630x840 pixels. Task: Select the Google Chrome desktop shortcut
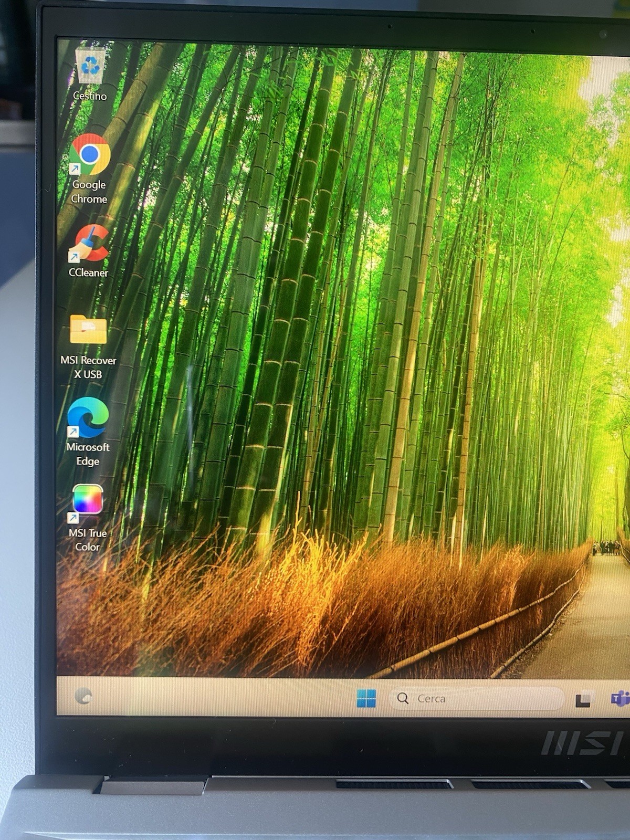(90, 155)
